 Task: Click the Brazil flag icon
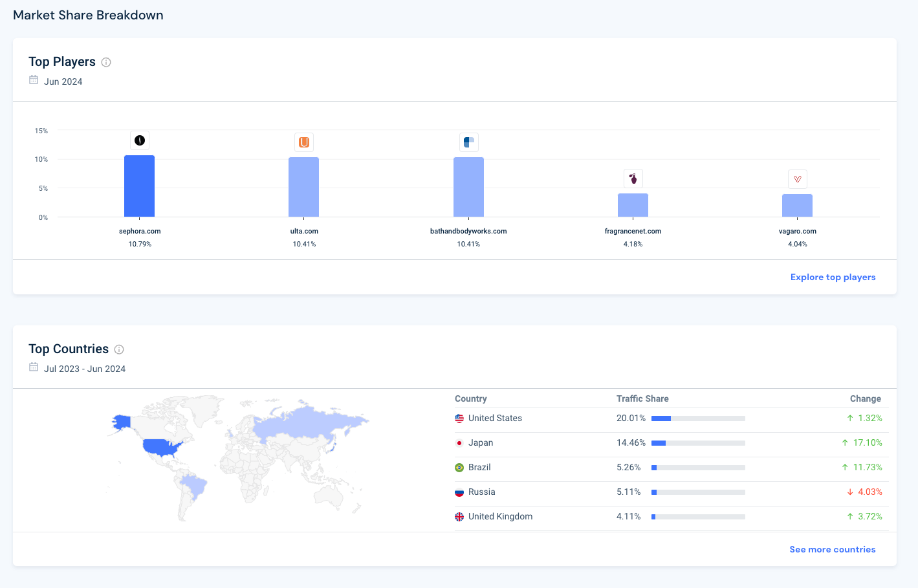[459, 468]
